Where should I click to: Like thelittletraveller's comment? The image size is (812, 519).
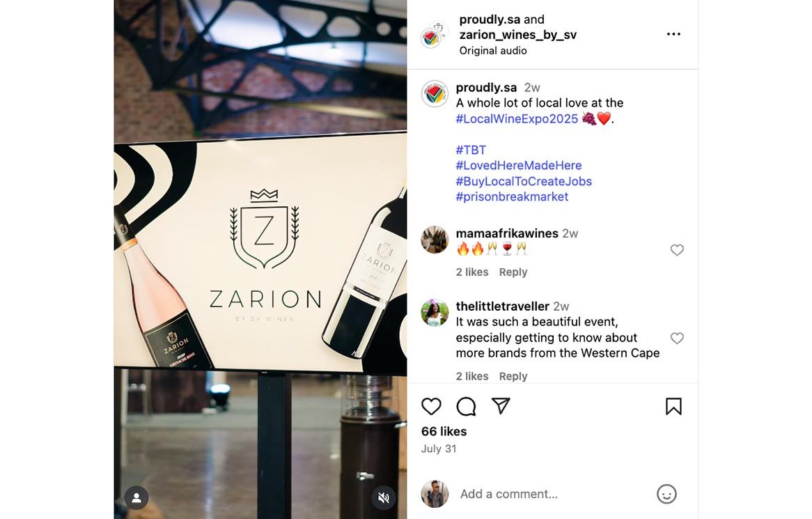677,339
